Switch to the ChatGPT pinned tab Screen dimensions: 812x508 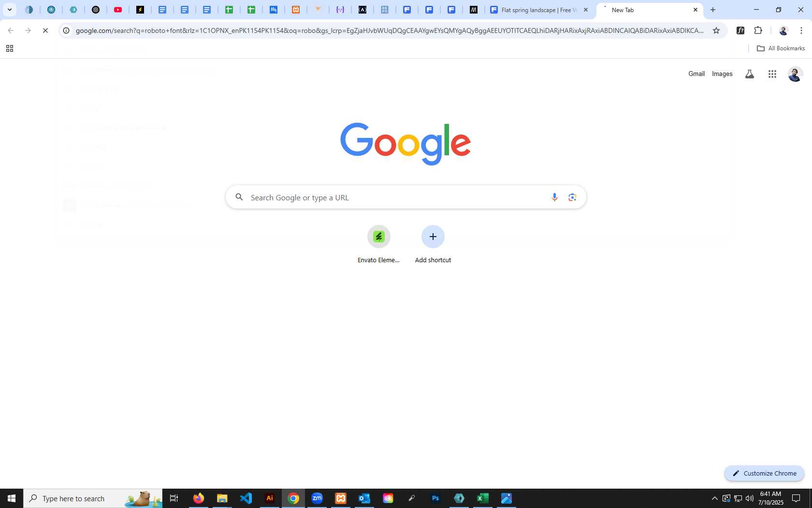tap(96, 10)
